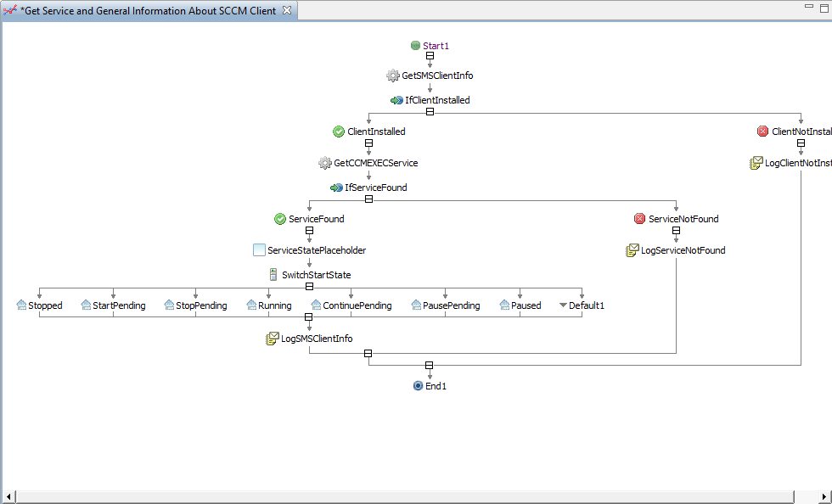Select the ServiceNotFound label

coord(683,219)
